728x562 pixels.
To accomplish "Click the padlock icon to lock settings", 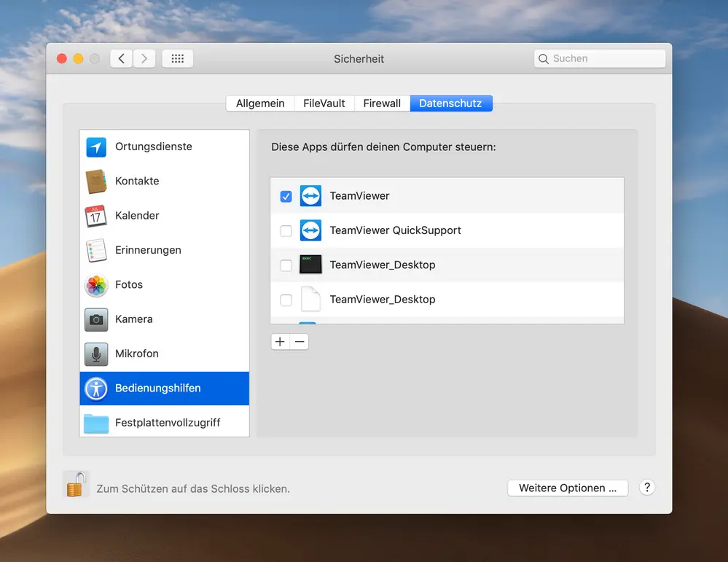I will pos(76,485).
